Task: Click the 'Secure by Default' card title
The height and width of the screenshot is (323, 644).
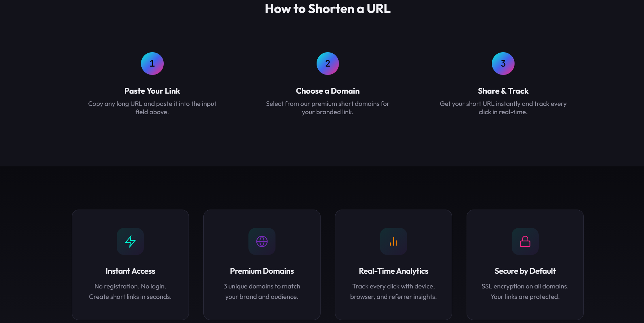Action: tap(525, 271)
